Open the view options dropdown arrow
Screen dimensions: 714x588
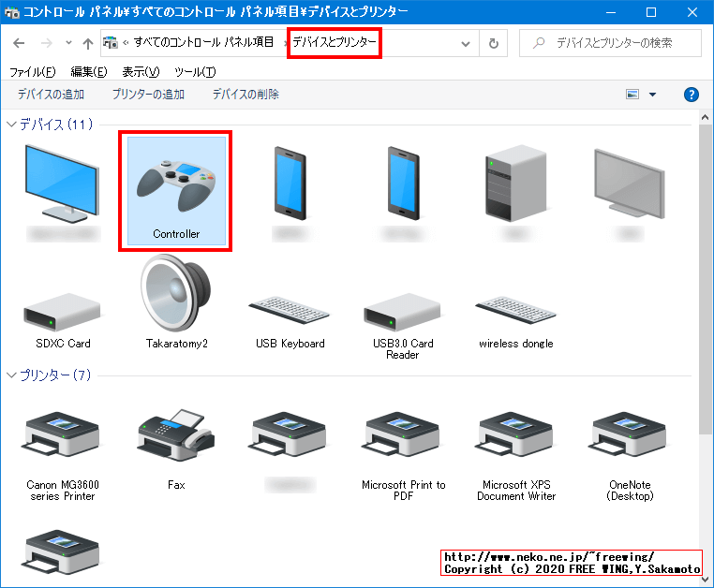pyautogui.click(x=652, y=95)
